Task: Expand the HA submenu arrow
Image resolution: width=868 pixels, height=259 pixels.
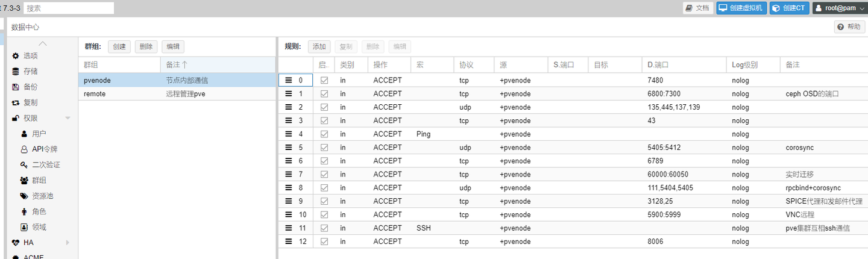Action: (x=68, y=243)
